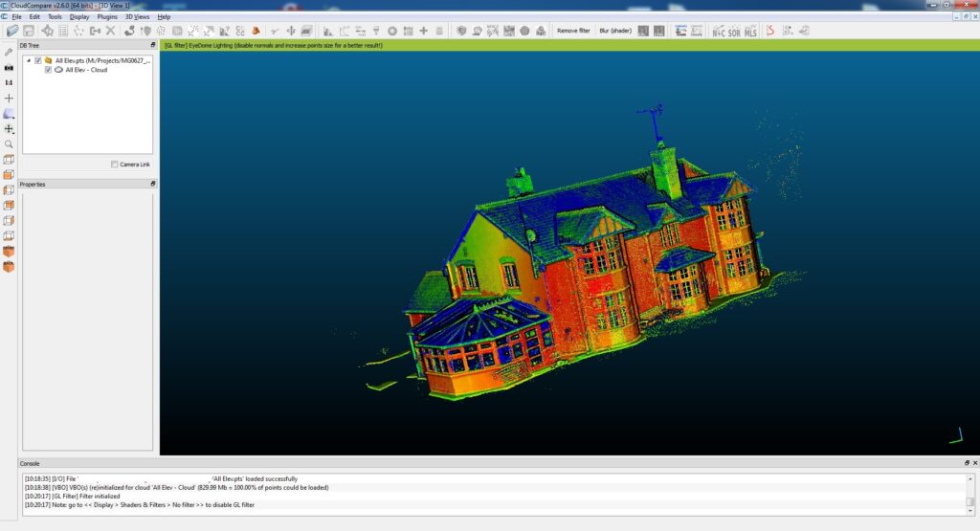Viewport: 980px width, 531px height.
Task: Click the camera settings icon in sidebar
Action: (10, 67)
